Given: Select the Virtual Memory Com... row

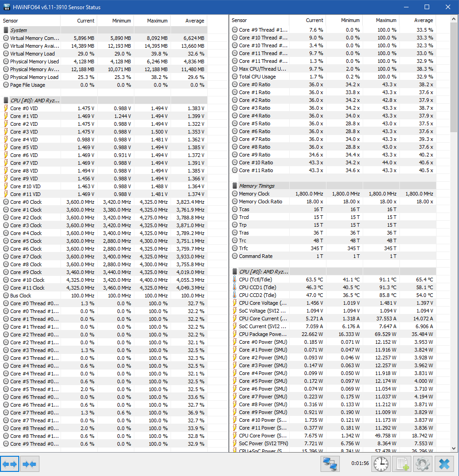Looking at the screenshot, I should pyautogui.click(x=104, y=38).
